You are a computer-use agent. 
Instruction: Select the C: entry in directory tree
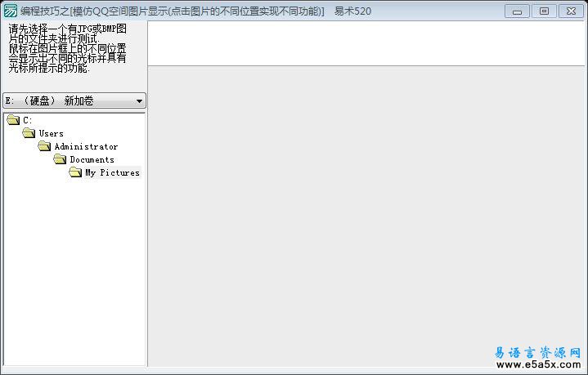click(27, 120)
